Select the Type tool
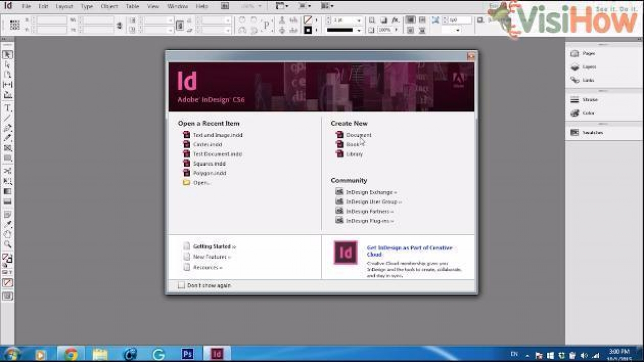Viewport: 644px width, 362px height. click(x=8, y=108)
